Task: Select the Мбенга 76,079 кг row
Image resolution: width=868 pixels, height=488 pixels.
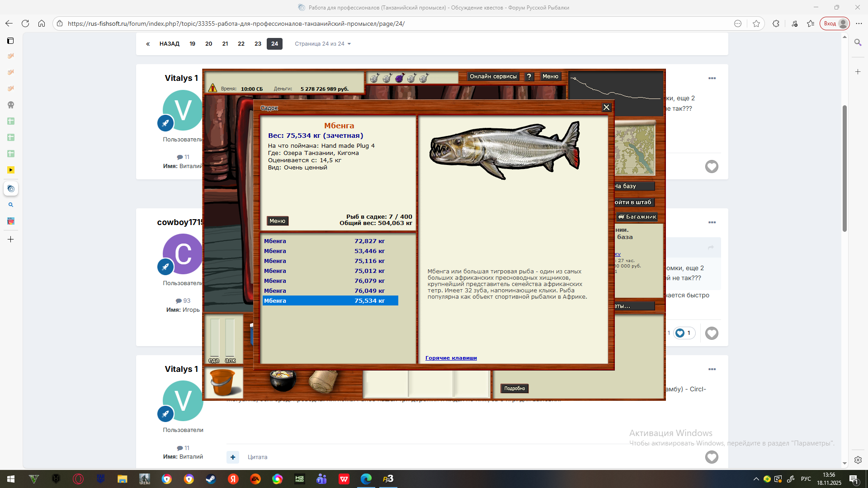Action: [x=330, y=281]
